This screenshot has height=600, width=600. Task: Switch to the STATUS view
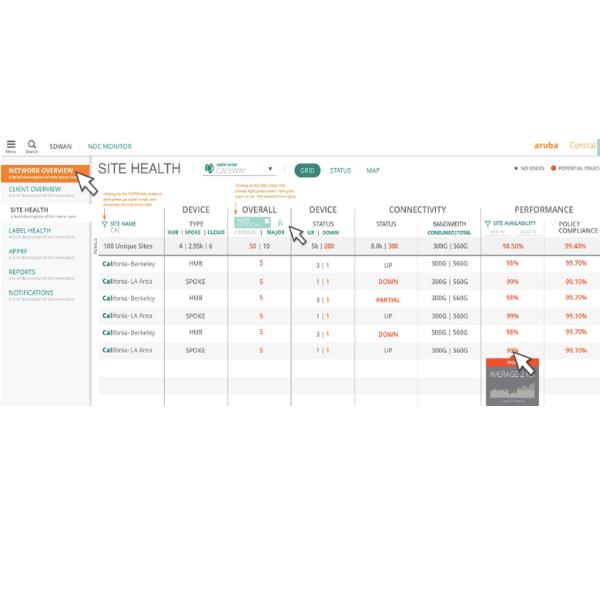pos(340,171)
